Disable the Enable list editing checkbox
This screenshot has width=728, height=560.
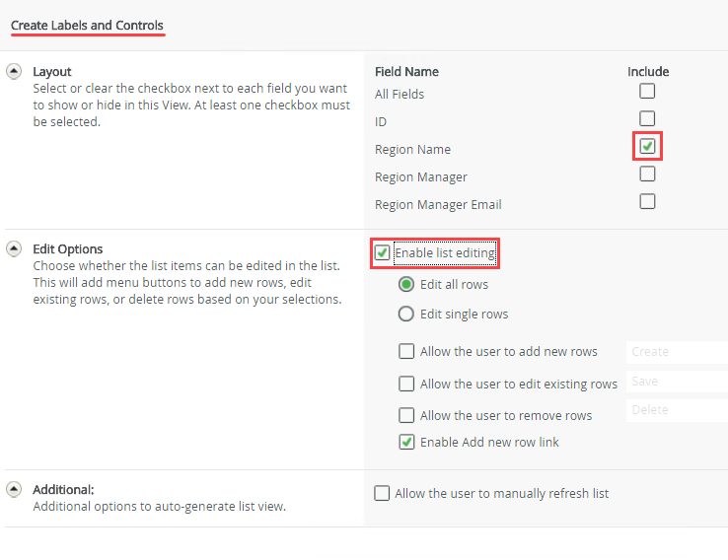point(383,253)
